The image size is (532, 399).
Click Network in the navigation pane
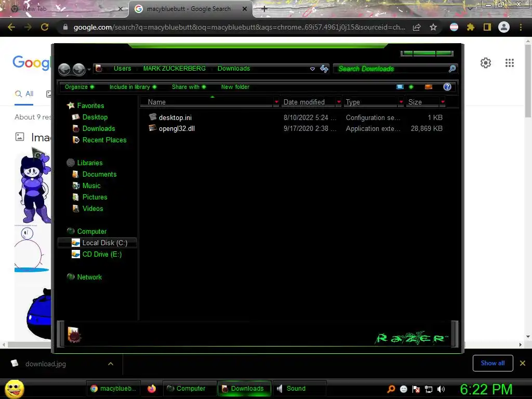89,277
